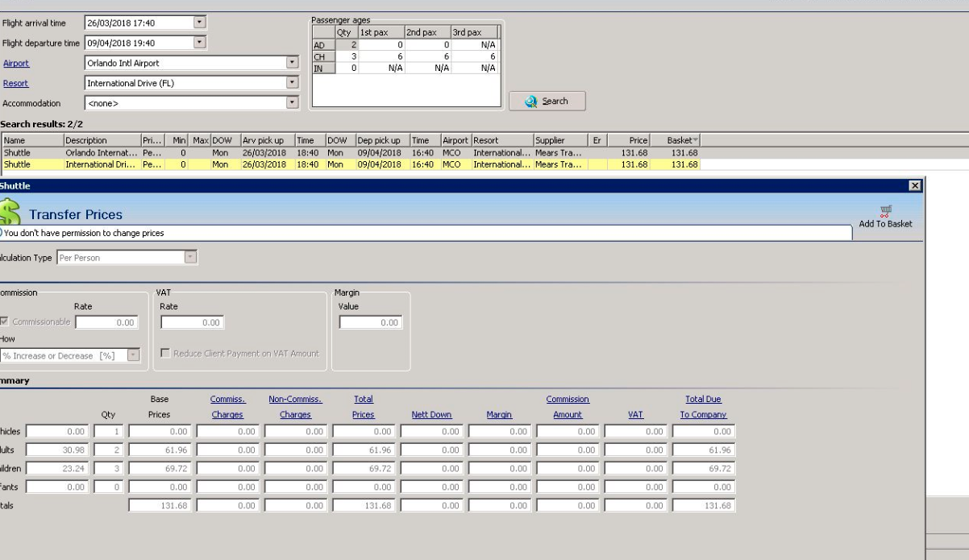The height and width of the screenshot is (560, 969).
Task: Click the CH quantity cell showing 3
Action: (347, 56)
